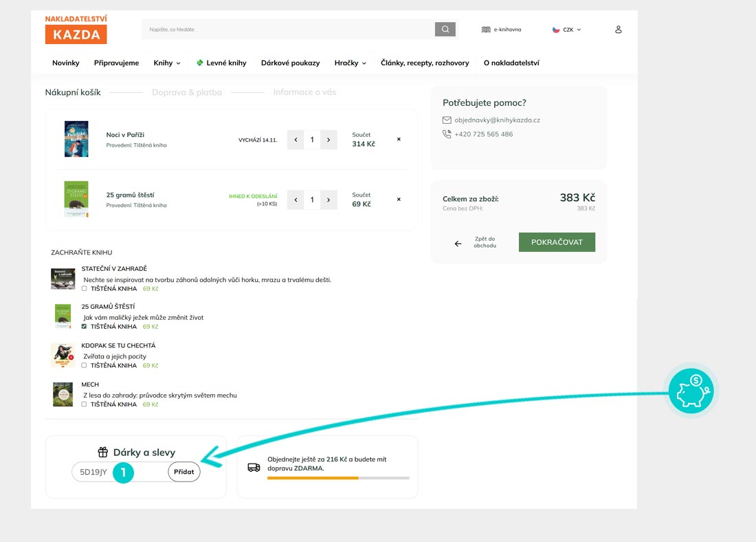756x542 pixels.
Task: Click the search magnifier icon
Action: (445, 30)
